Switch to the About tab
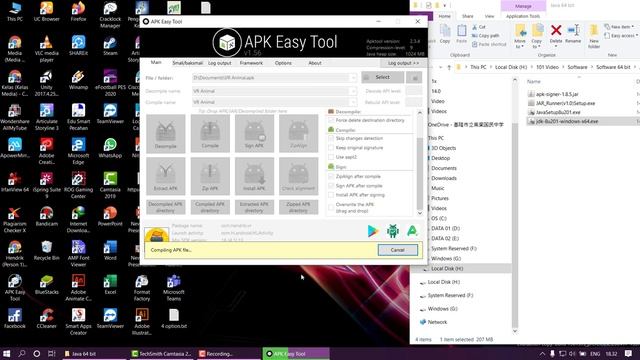Screen dimensions: 640x360 (x=315, y=63)
